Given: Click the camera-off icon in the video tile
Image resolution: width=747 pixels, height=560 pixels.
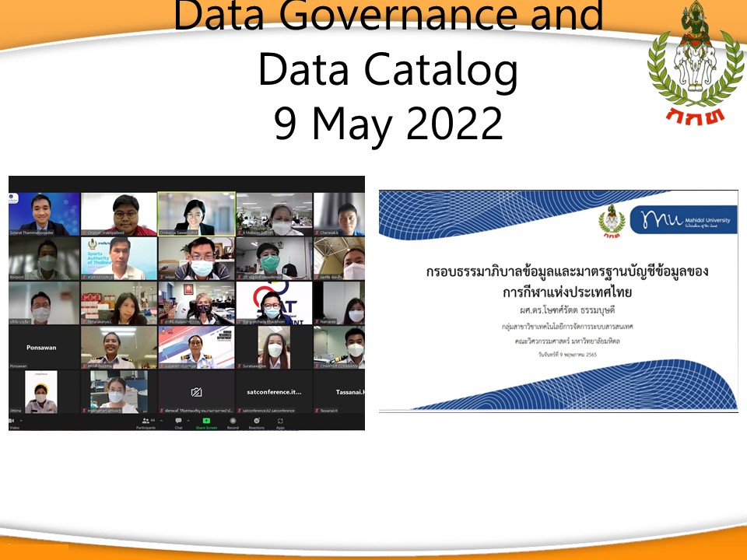Looking at the screenshot, I should [x=196, y=392].
